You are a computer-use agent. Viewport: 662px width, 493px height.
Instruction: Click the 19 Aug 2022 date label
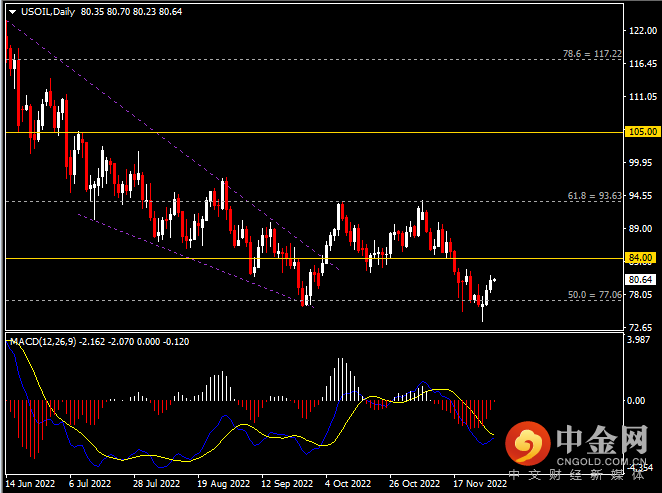point(222,483)
